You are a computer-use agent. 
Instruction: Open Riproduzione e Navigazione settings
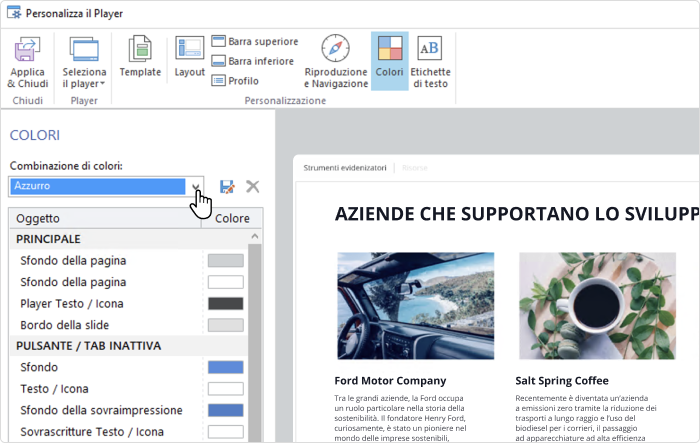point(336,61)
